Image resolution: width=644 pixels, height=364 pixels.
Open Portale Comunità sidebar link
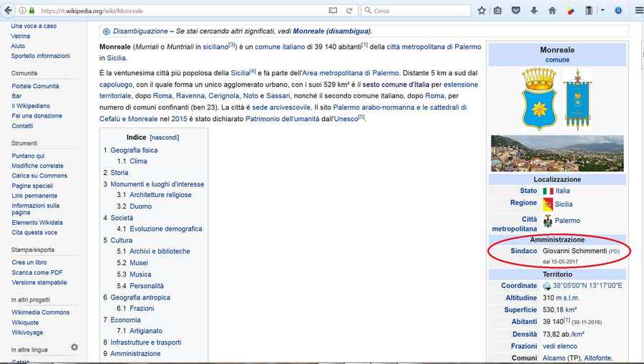coord(35,87)
